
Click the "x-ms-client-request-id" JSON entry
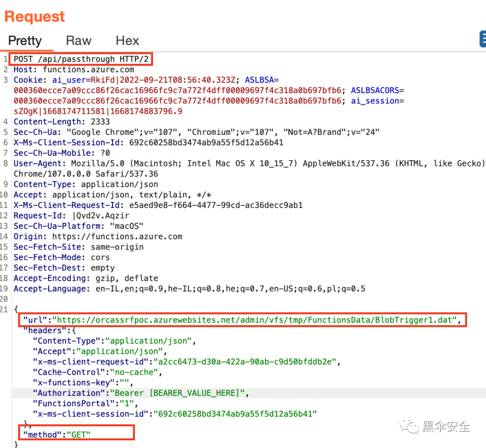pos(187,362)
